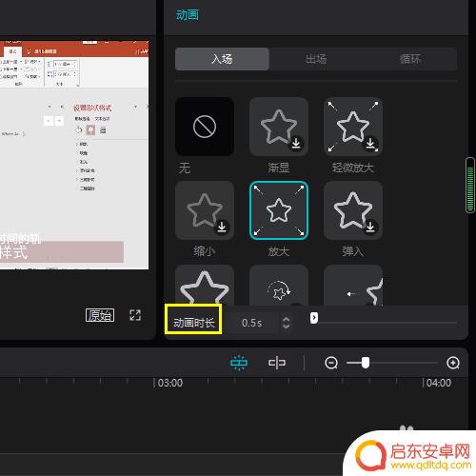Apply the 弹入 bounce-in animation
476x476 pixels.
(x=353, y=210)
